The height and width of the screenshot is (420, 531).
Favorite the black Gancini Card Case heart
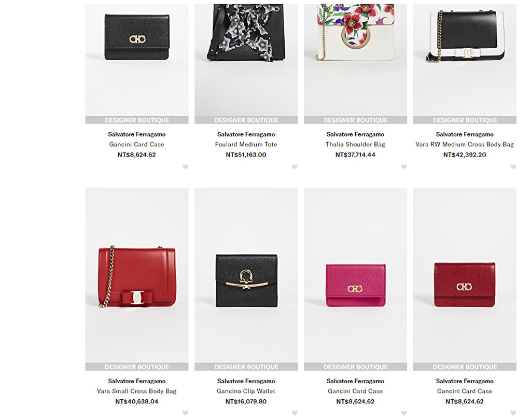coord(185,166)
